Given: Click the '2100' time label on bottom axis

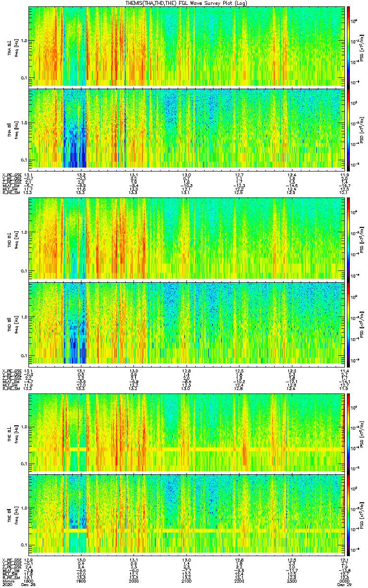Looking at the screenshot, I should coord(186,581).
